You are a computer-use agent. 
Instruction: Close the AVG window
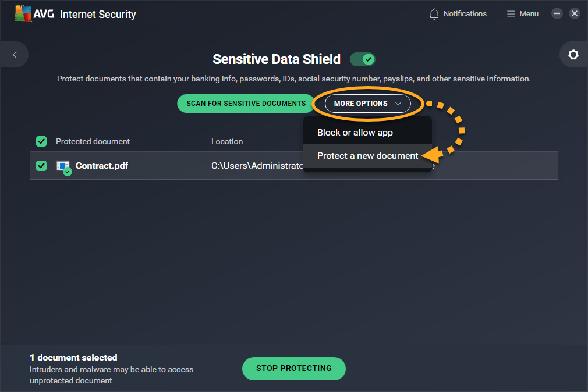tap(575, 14)
